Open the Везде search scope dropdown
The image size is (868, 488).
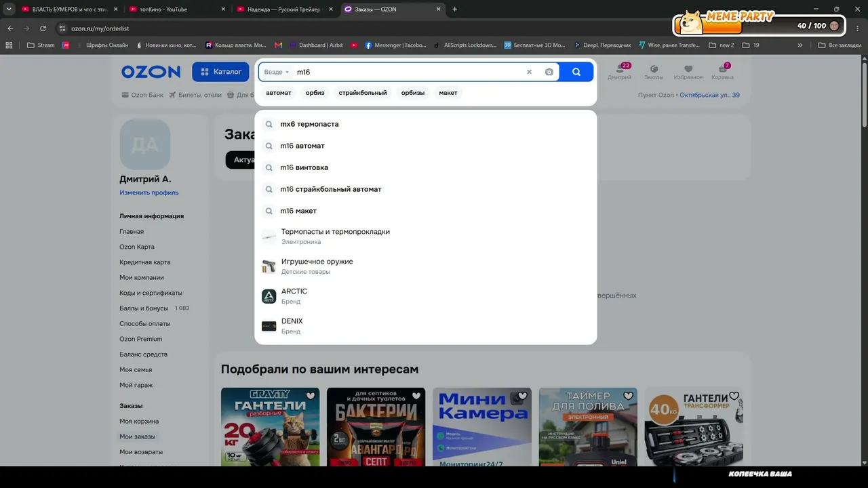pos(277,72)
